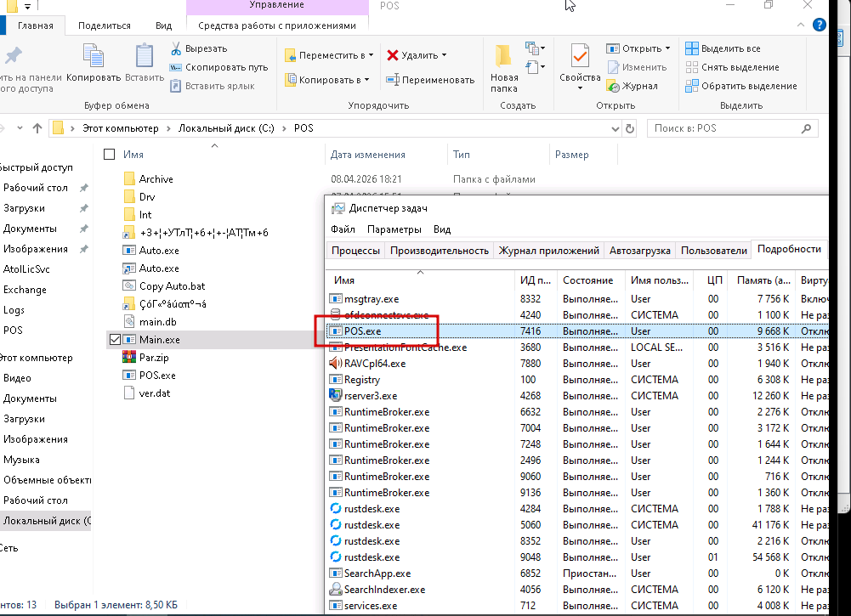Click Снять выделение
Screen dimensions: 851x616
pyautogui.click(x=732, y=67)
